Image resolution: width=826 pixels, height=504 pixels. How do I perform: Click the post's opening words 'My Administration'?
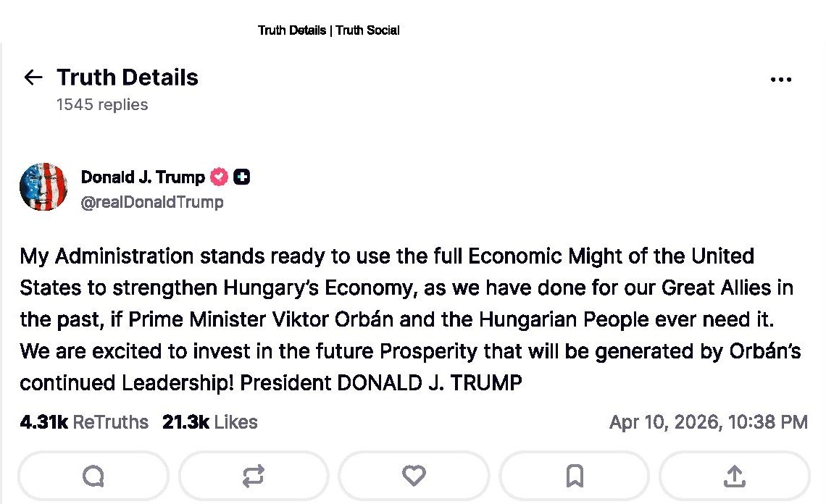pos(107,256)
